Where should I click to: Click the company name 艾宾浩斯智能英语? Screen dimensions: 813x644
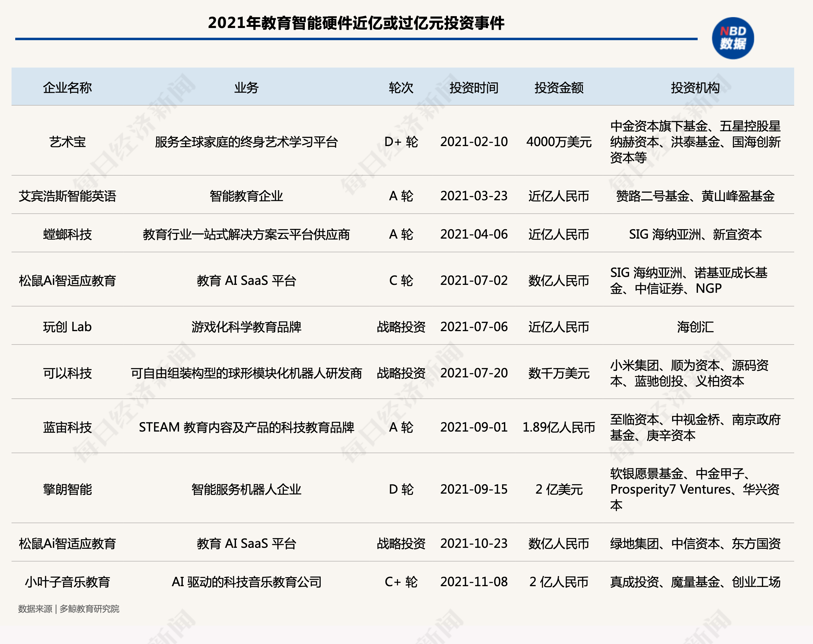tap(67, 196)
